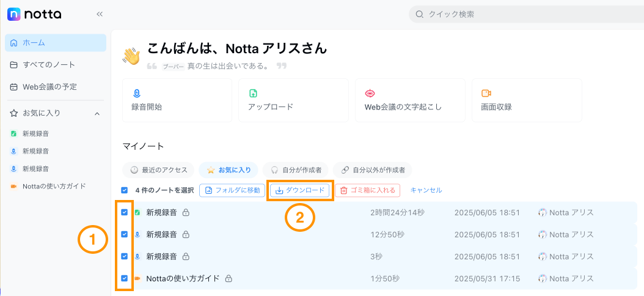
Task: Click キャンセル link
Action: tap(426, 190)
